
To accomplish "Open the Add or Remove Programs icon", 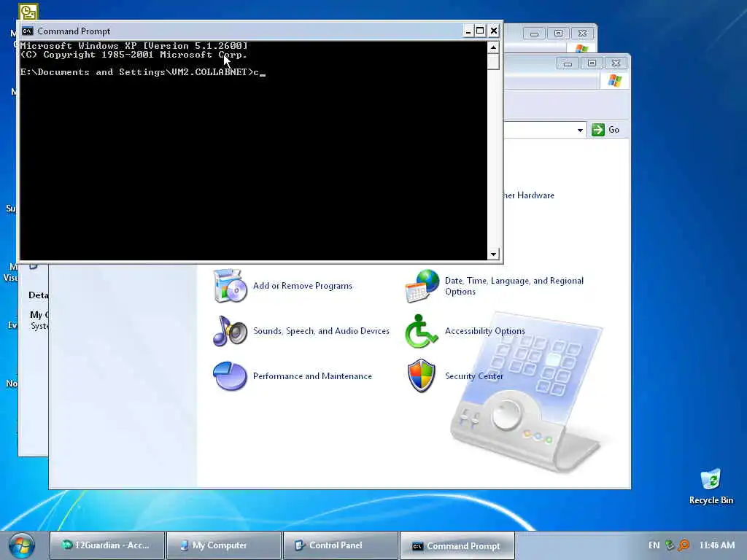I will point(230,286).
